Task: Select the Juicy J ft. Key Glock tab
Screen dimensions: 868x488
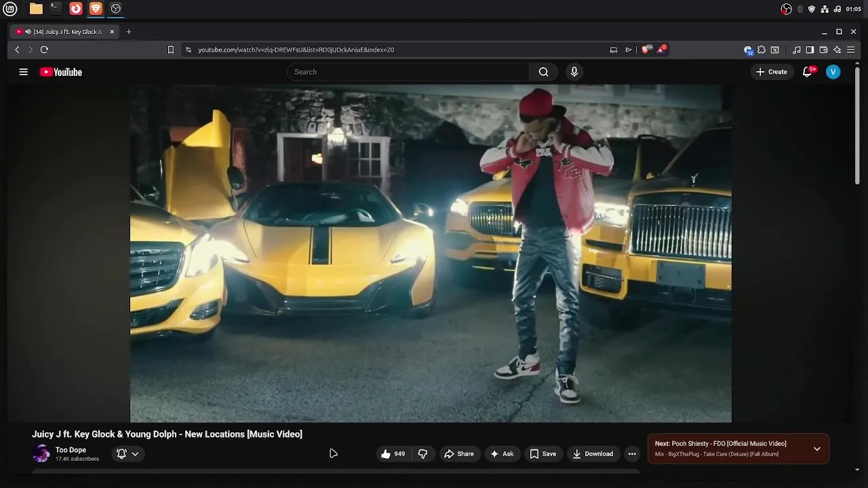Action: pos(65,32)
